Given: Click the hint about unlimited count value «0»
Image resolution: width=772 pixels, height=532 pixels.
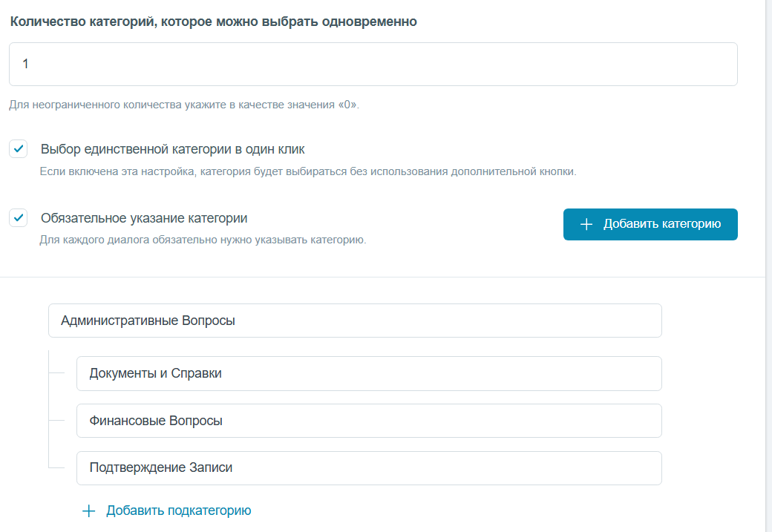Looking at the screenshot, I should click(184, 105).
